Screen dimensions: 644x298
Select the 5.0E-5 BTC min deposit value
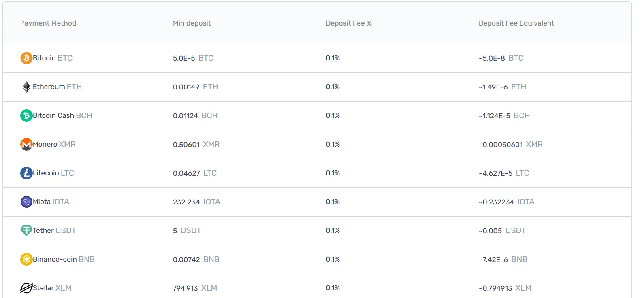pos(193,58)
